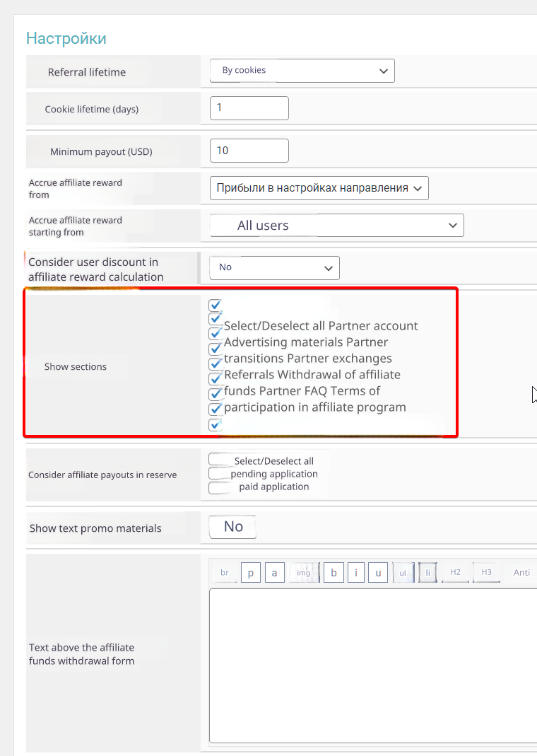Open the user discount consideration dropdown

[x=274, y=267]
